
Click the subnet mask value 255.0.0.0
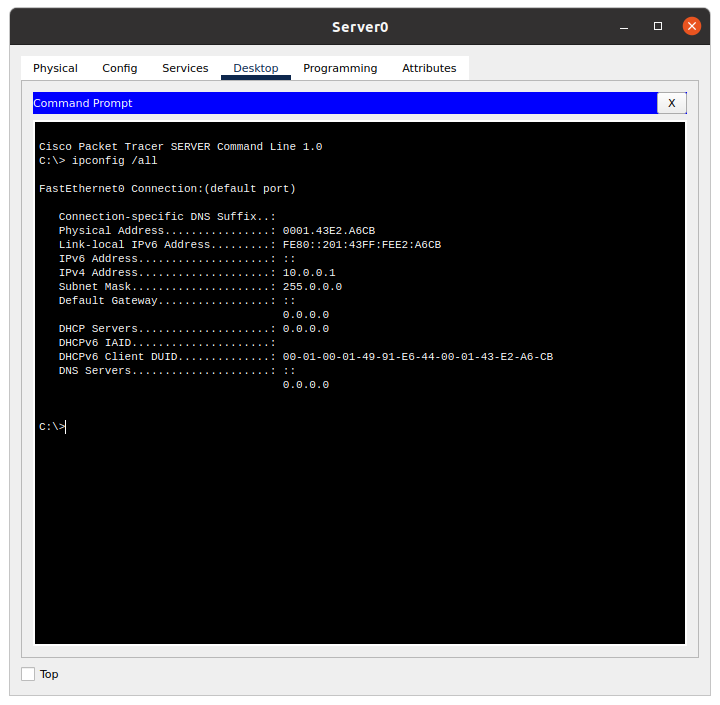[x=312, y=287]
